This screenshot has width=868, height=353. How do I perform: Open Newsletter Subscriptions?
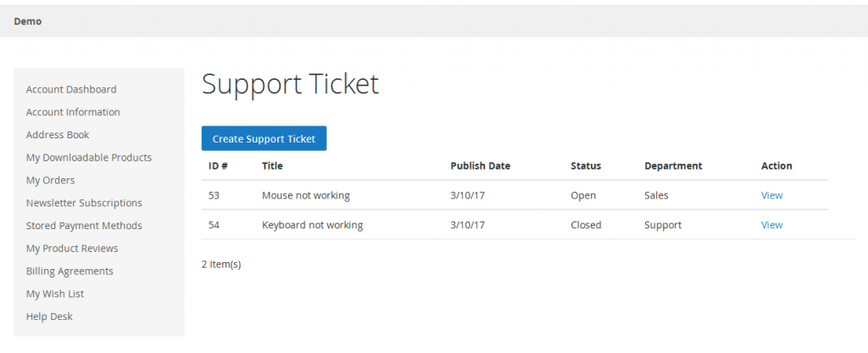point(84,203)
